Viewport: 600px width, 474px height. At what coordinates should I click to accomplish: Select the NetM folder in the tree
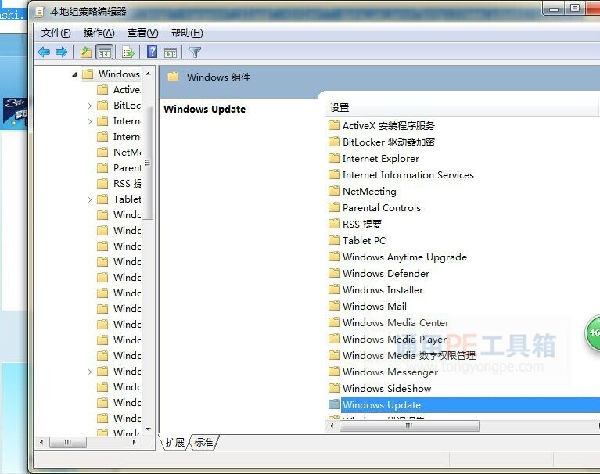tap(118, 153)
